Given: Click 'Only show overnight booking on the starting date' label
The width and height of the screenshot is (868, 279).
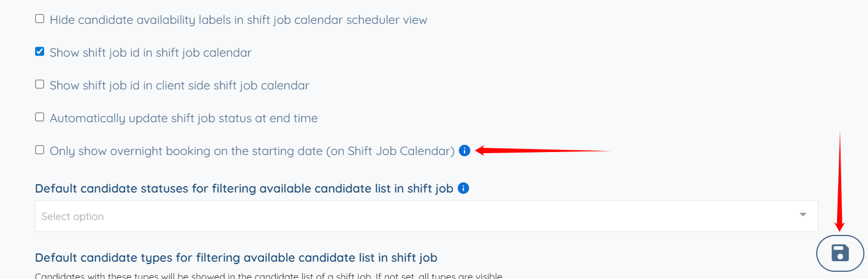Looking at the screenshot, I should tap(187, 151).
